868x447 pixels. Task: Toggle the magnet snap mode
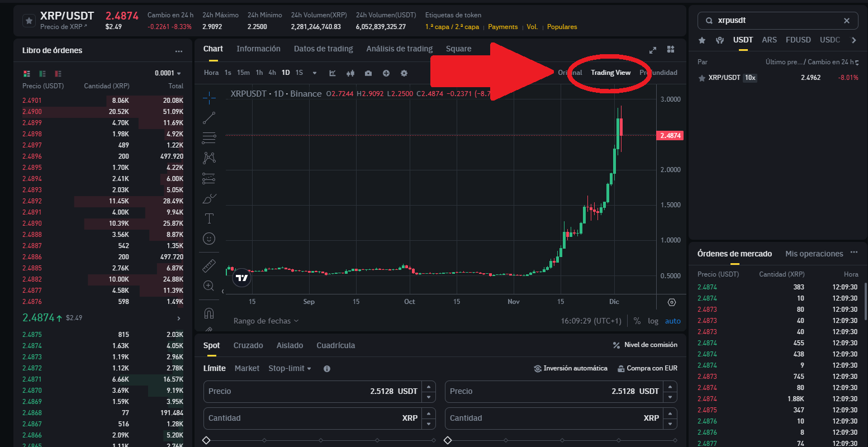point(209,313)
